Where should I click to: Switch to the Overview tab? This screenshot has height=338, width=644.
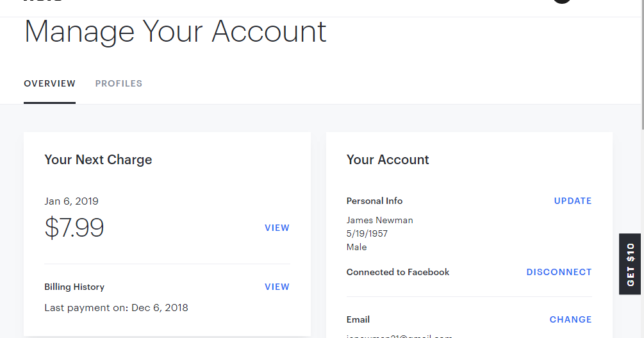tap(49, 83)
